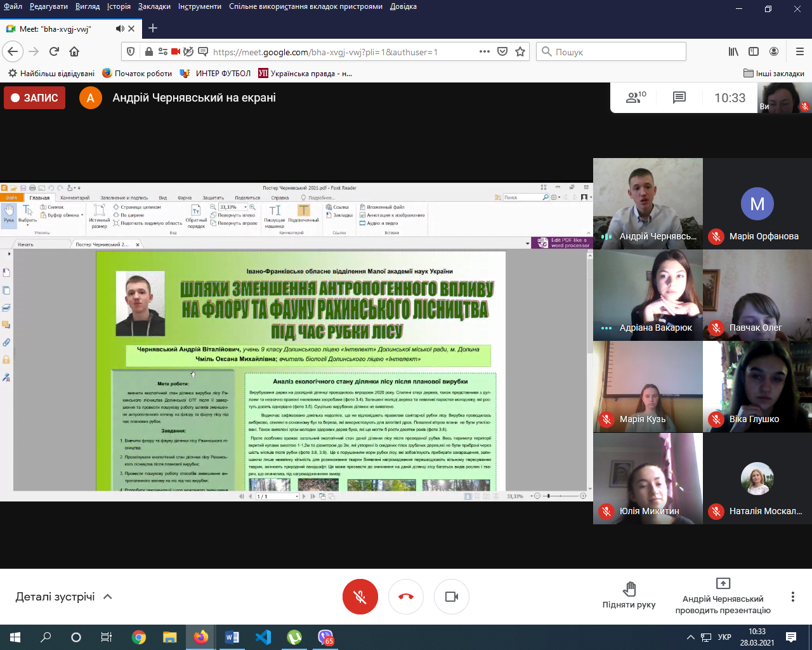
Task: Open Word from taskbar
Action: coord(232,637)
